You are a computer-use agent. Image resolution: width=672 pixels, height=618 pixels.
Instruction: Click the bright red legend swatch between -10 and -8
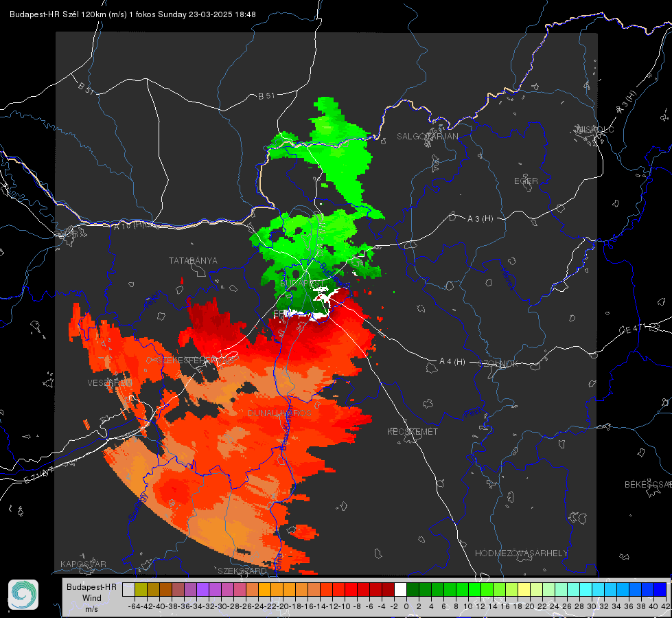click(x=351, y=589)
